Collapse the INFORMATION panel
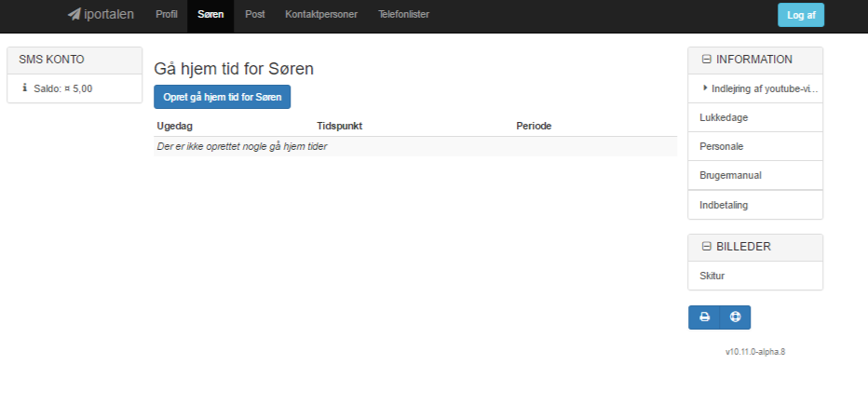The height and width of the screenshot is (405, 868). [x=706, y=60]
